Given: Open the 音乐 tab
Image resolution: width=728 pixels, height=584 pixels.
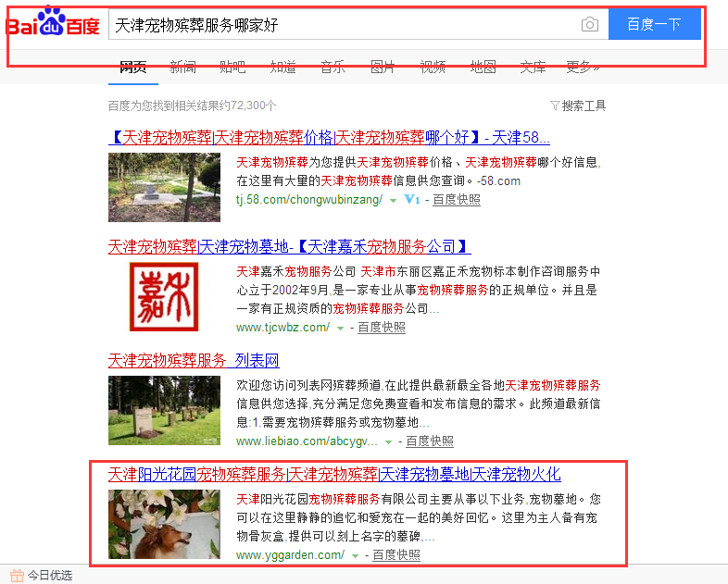Looking at the screenshot, I should pyautogui.click(x=333, y=67).
